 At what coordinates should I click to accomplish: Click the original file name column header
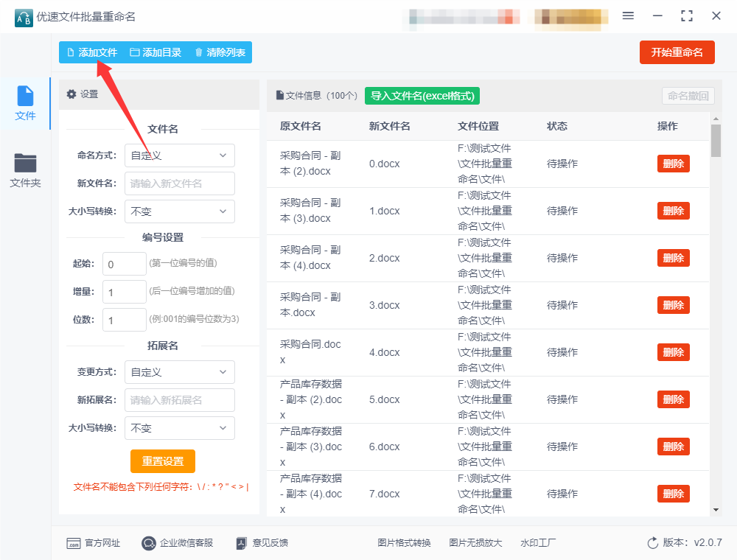(301, 126)
